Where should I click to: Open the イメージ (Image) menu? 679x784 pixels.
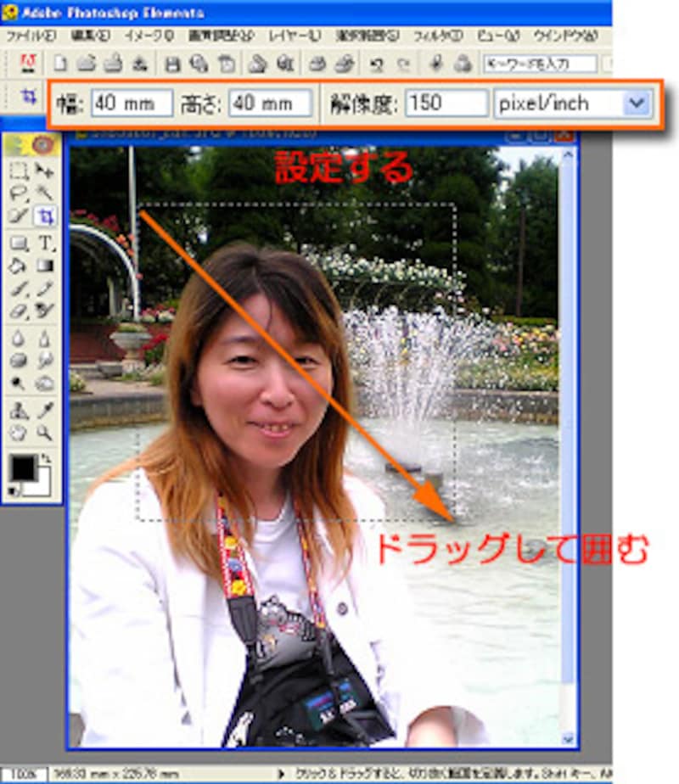(148, 36)
